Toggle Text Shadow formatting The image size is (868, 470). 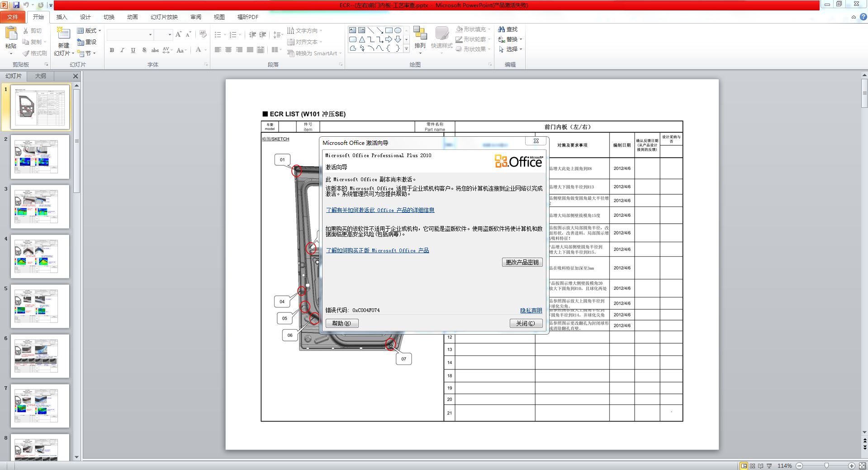pos(144,50)
